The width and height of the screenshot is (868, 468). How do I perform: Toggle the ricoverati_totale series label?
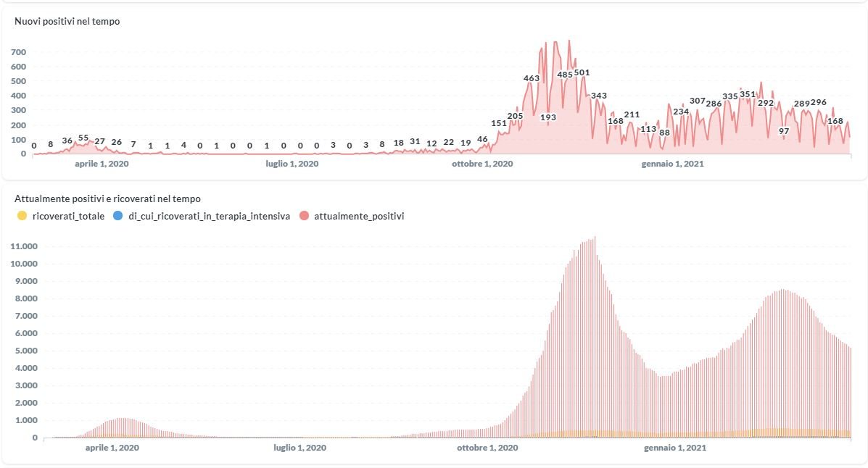69,216
